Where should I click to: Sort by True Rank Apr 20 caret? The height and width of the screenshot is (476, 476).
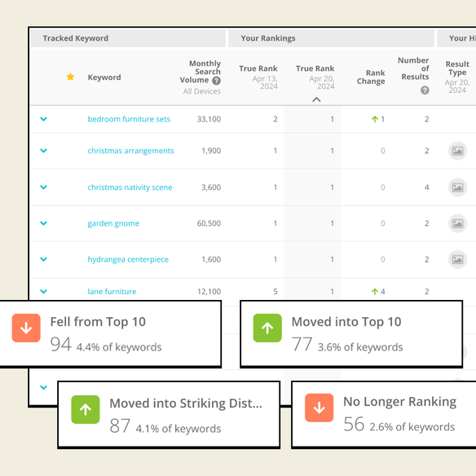coord(316,99)
